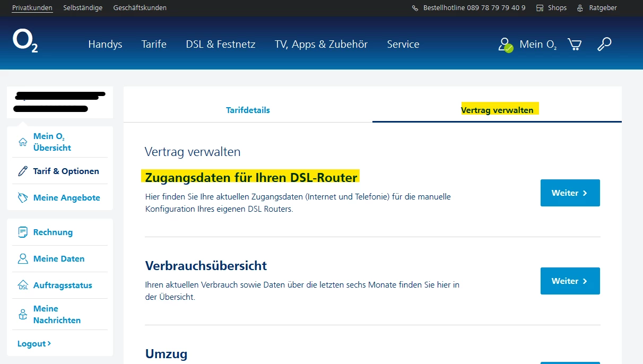
Task: Click the Umzug heading
Action: [x=166, y=354]
